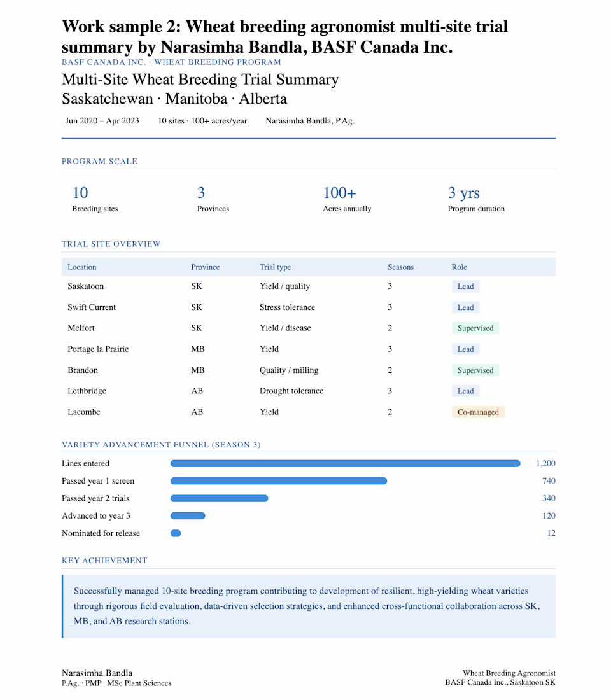
Task: Click footer title 'Wheat Breeding Agronomist'
Action: coord(509,673)
